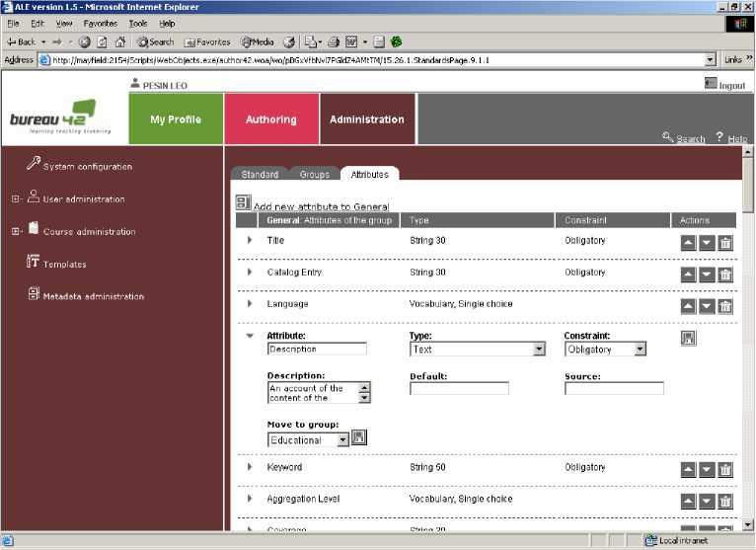
Task: Open the Authoring section
Action: click(271, 119)
